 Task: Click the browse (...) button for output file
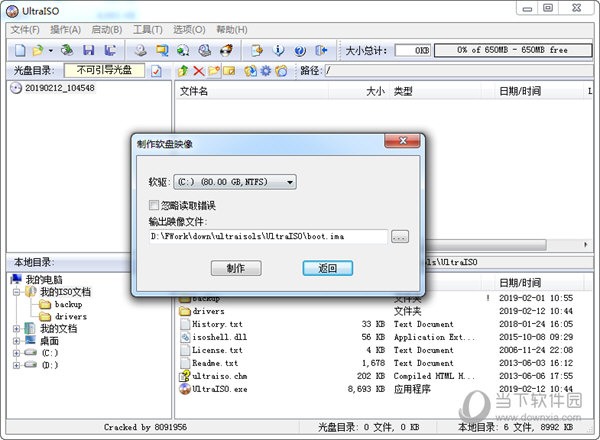(400, 237)
